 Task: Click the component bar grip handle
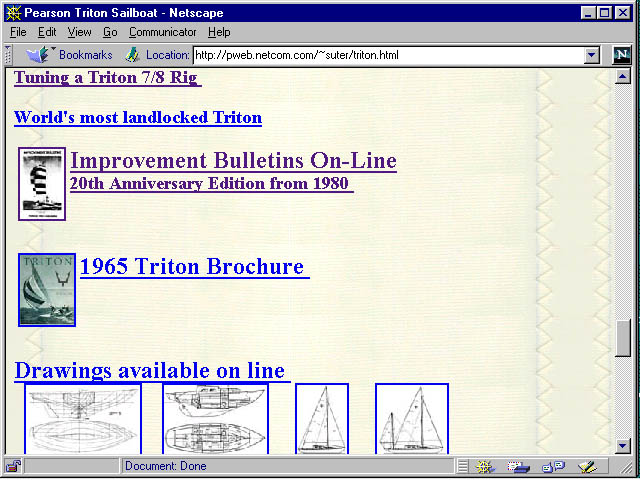click(x=462, y=467)
